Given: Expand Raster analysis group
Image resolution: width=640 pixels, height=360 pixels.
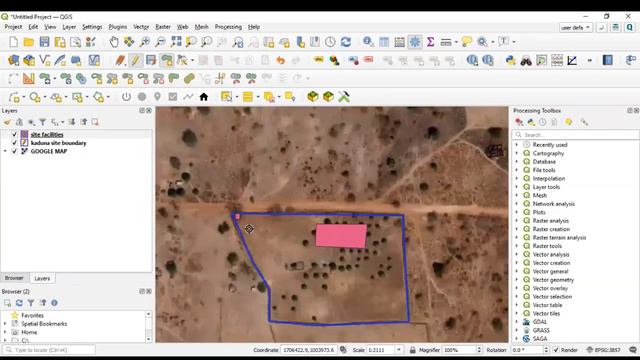Looking at the screenshot, I should (x=517, y=220).
